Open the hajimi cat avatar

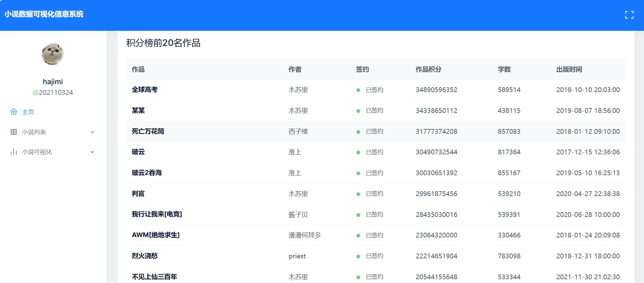(x=53, y=54)
